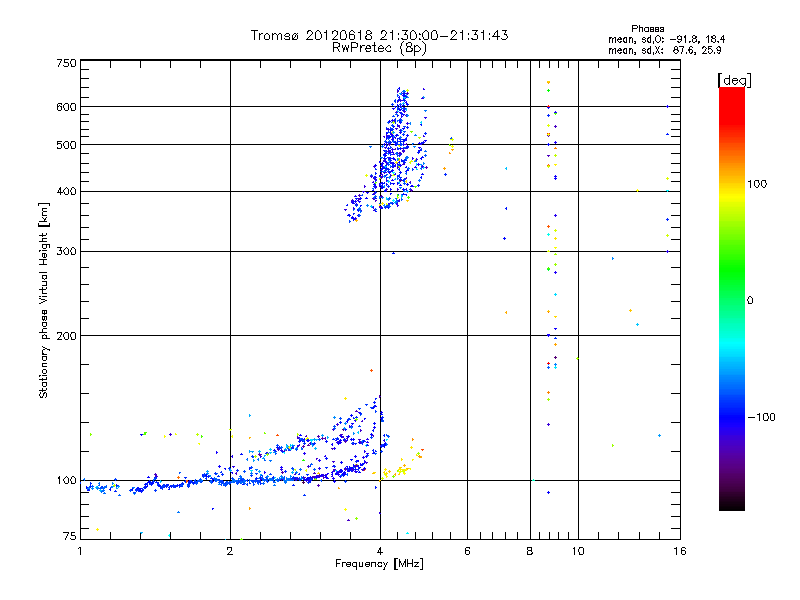Image resolution: width=800 pixels, height=600 pixels.
Task: Click the x-axis label '16'
Action: tap(680, 551)
